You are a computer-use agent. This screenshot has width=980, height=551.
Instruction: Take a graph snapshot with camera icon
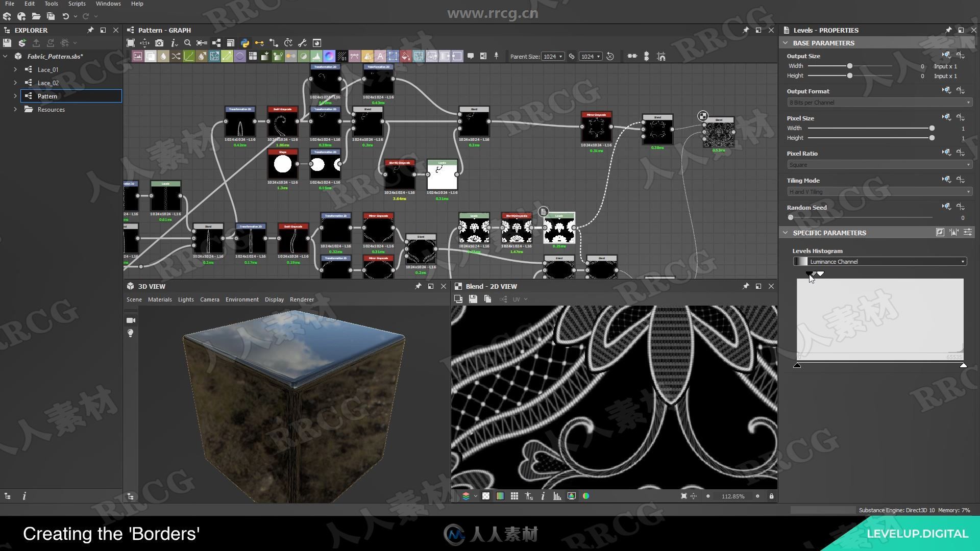click(159, 43)
